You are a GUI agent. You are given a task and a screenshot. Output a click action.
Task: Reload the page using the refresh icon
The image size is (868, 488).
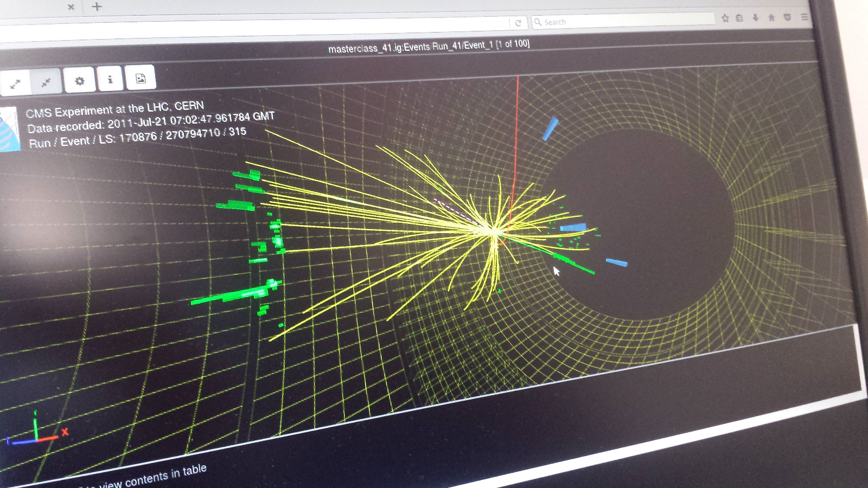(518, 23)
